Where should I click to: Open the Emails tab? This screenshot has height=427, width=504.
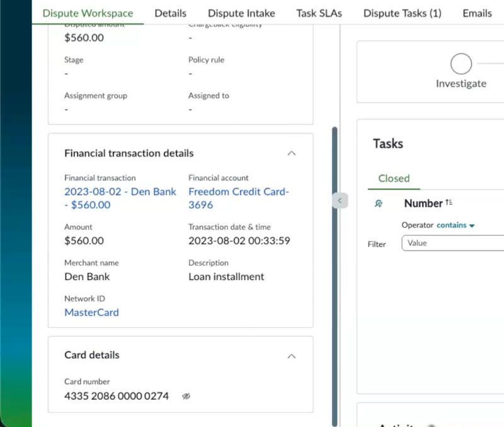pyautogui.click(x=477, y=13)
